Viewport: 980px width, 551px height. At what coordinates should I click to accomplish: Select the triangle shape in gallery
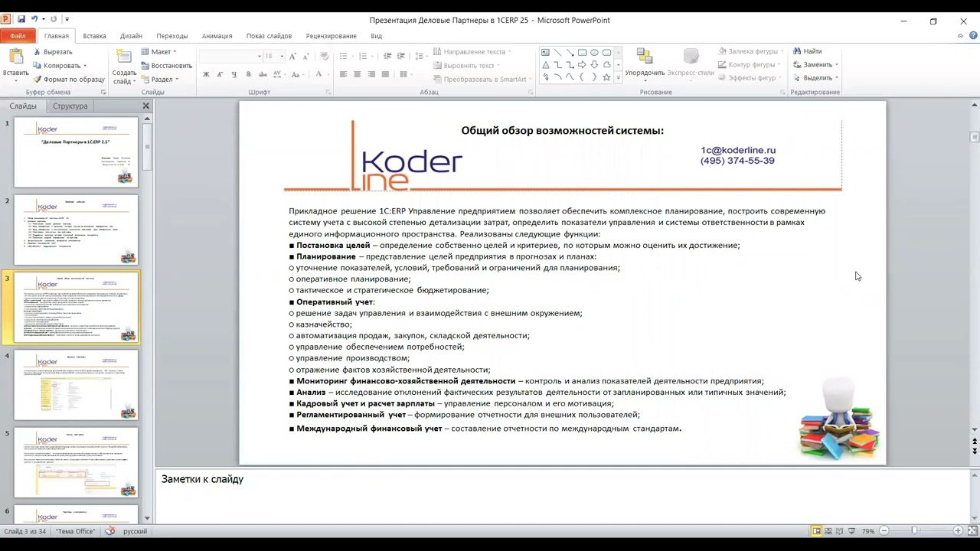pyautogui.click(x=545, y=65)
